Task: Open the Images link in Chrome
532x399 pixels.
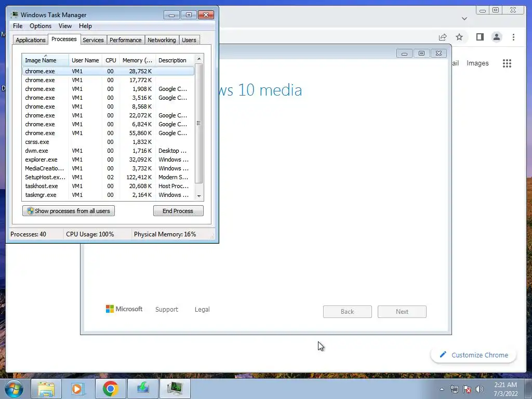Action: pyautogui.click(x=477, y=63)
